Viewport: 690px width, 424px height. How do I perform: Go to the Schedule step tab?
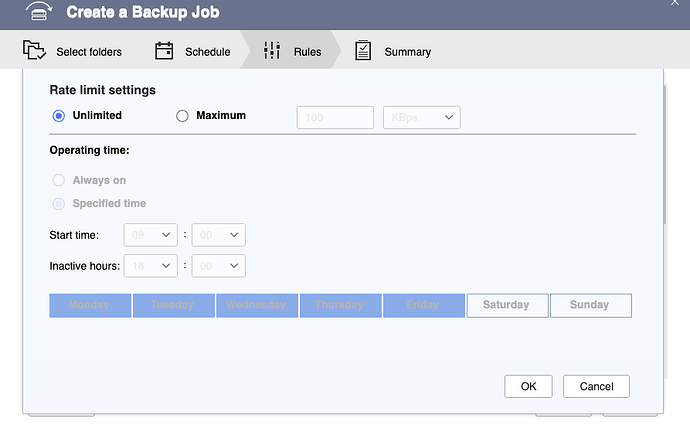click(x=207, y=52)
